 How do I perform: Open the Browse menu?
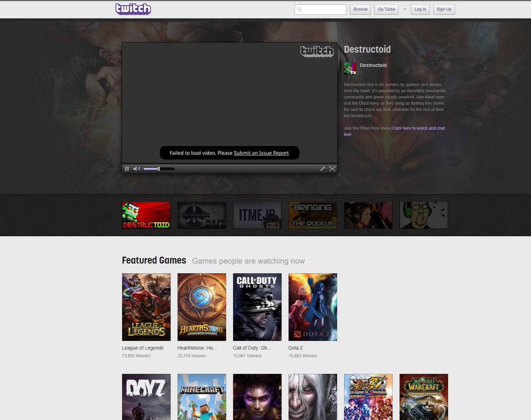click(x=360, y=9)
